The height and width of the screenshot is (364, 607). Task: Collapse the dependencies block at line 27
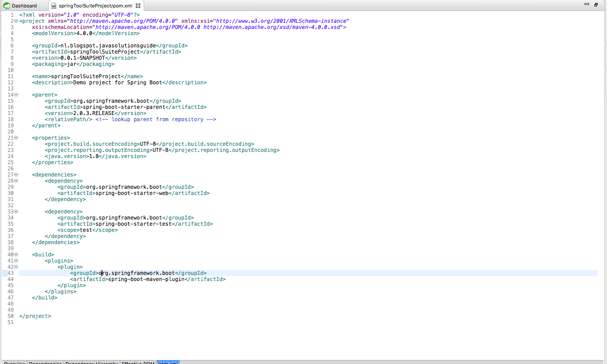click(16, 175)
